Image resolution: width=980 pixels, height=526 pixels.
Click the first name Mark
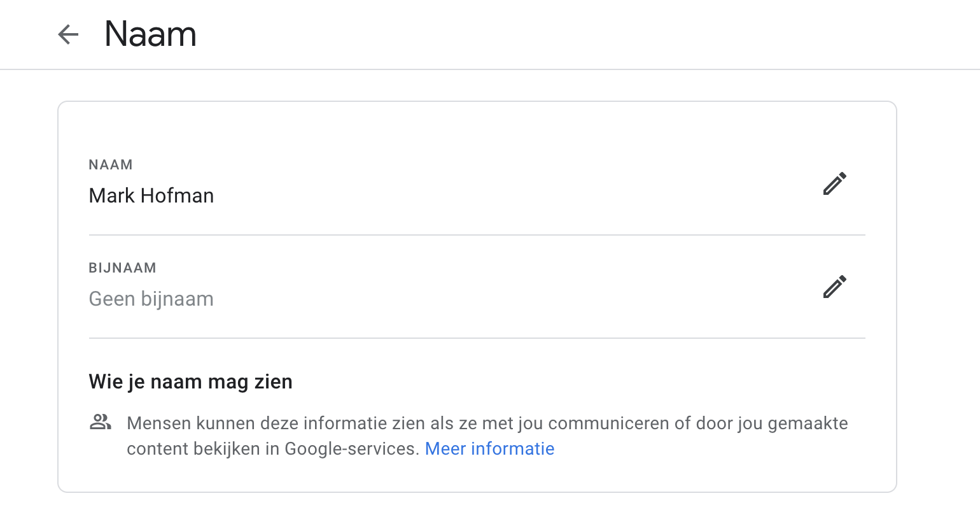pyautogui.click(x=112, y=195)
